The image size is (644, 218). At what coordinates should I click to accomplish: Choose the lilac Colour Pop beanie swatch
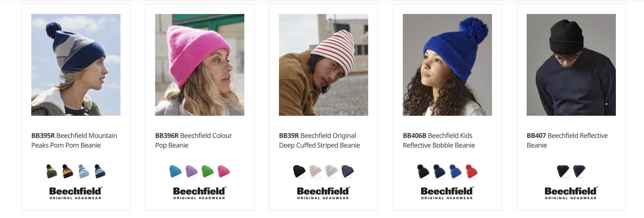(191, 171)
